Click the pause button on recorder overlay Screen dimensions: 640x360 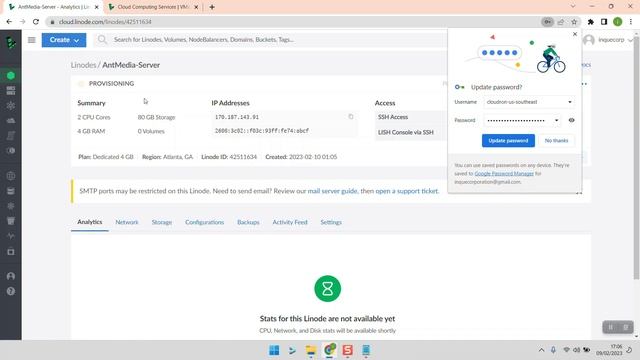[611, 327]
